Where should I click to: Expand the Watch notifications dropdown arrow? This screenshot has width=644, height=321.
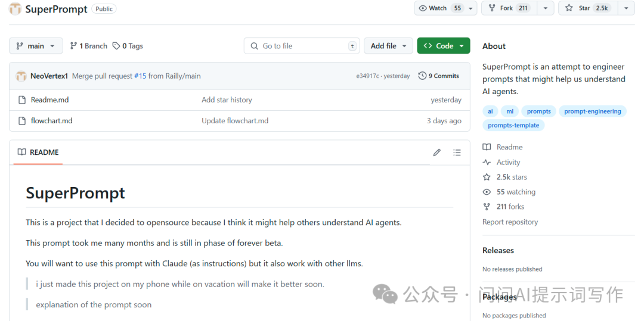[x=471, y=8]
